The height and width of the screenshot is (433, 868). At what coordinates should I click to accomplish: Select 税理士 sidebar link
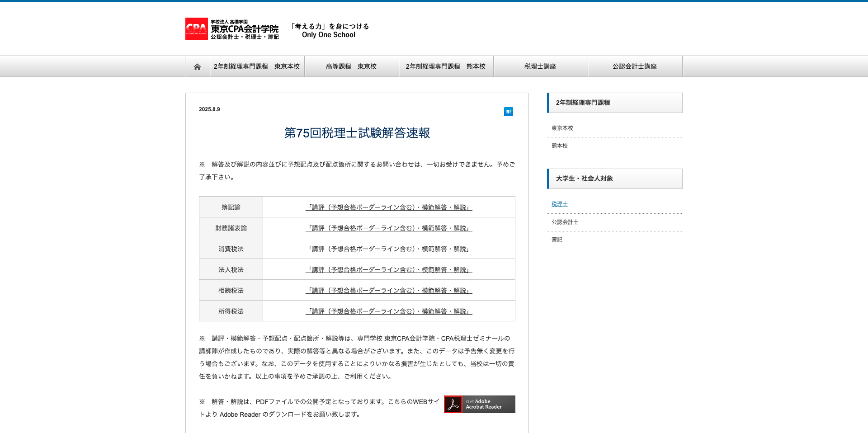coord(560,204)
